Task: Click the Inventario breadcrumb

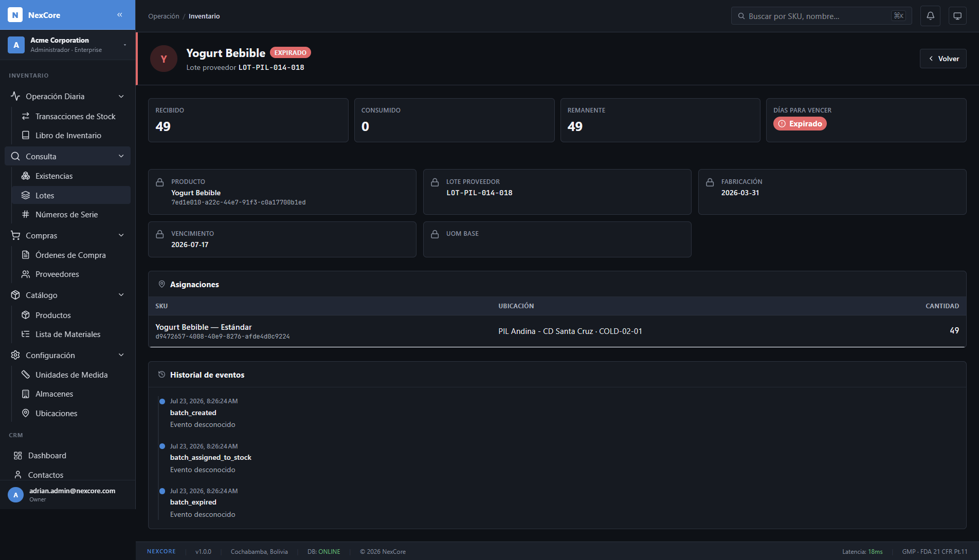Action: (204, 16)
